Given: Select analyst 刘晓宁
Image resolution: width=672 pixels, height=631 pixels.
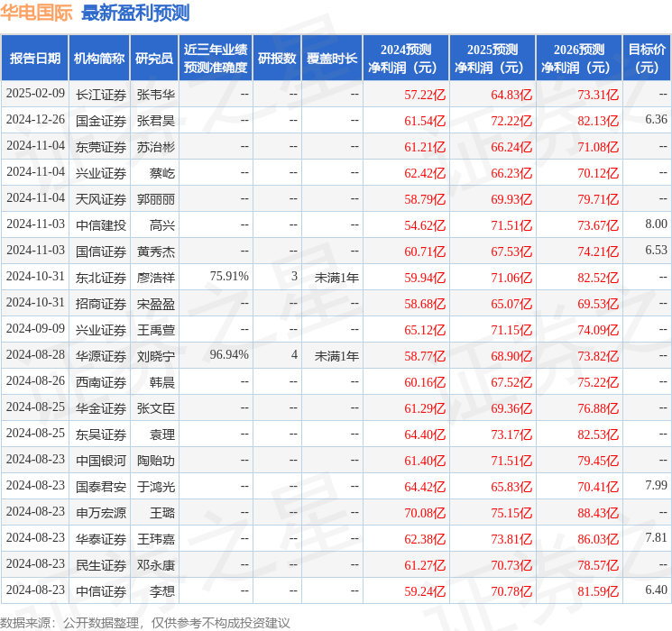Looking at the screenshot, I should pos(156,356).
